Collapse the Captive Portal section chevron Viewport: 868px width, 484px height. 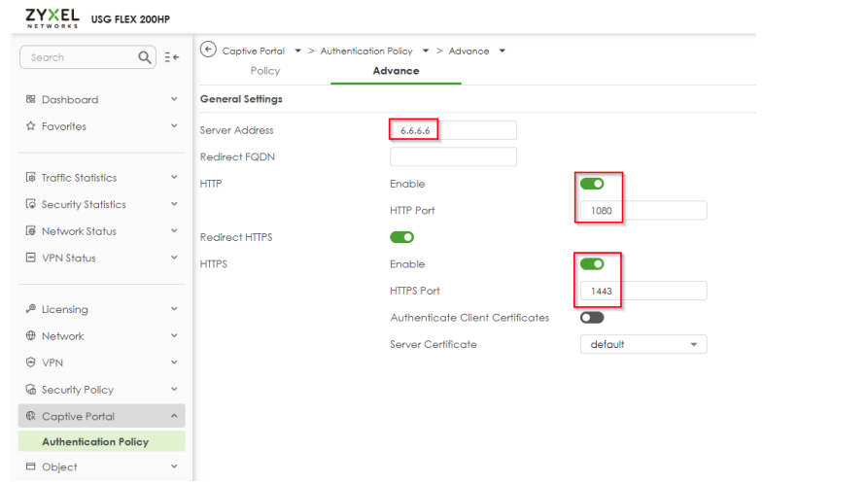coord(174,416)
